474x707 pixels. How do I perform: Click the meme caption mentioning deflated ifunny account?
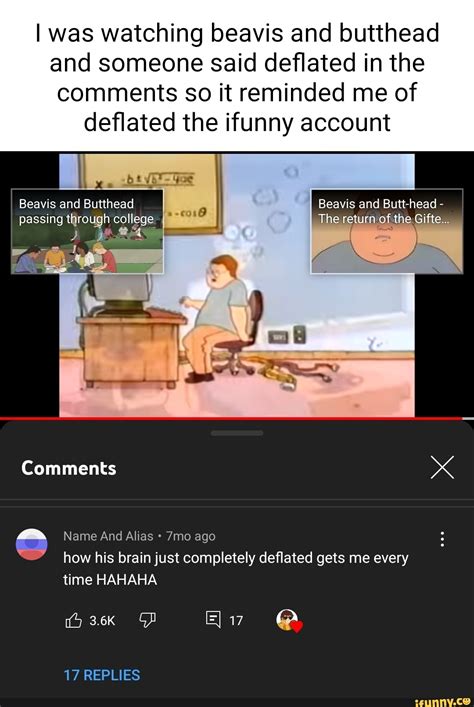pos(237,78)
